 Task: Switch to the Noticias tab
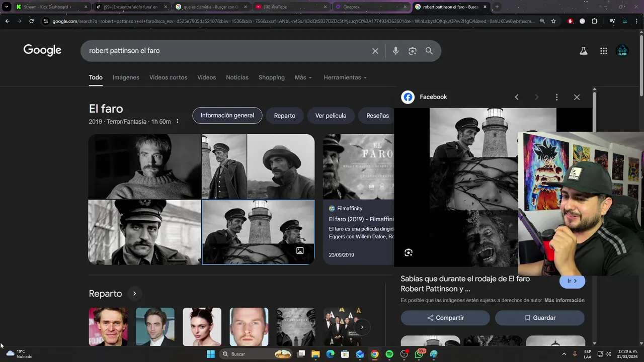(237, 77)
